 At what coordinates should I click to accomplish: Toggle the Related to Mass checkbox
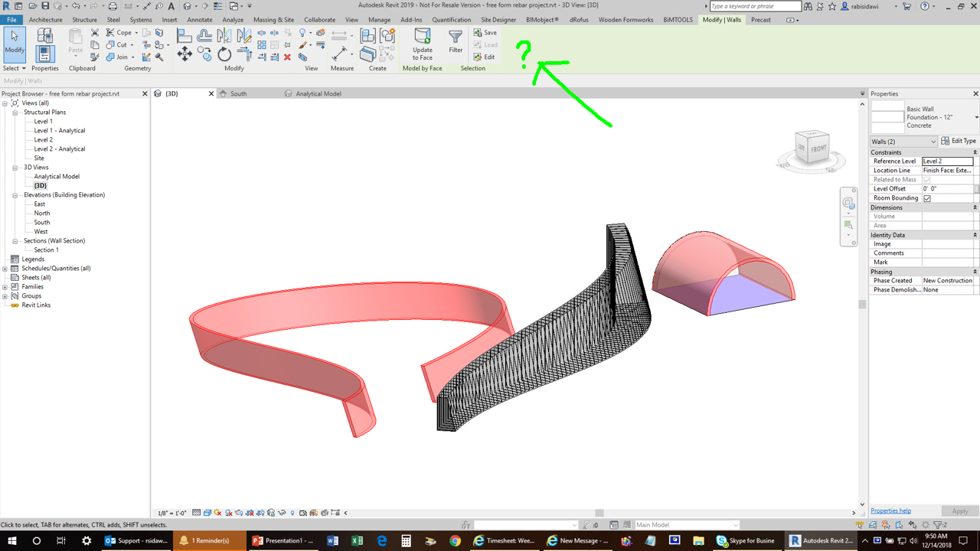point(927,180)
